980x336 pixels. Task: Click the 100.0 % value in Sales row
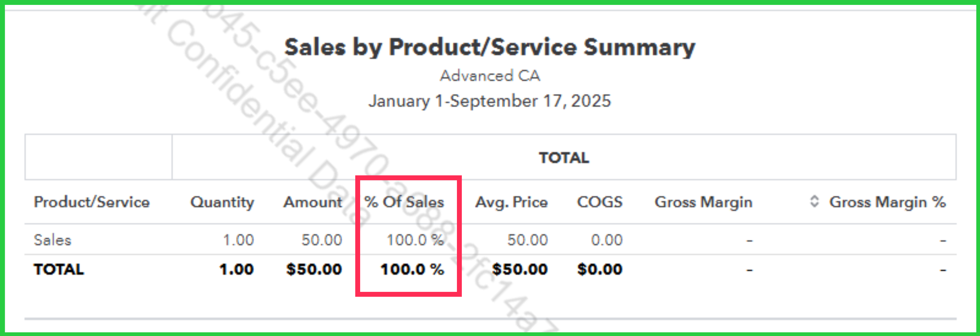(416, 240)
